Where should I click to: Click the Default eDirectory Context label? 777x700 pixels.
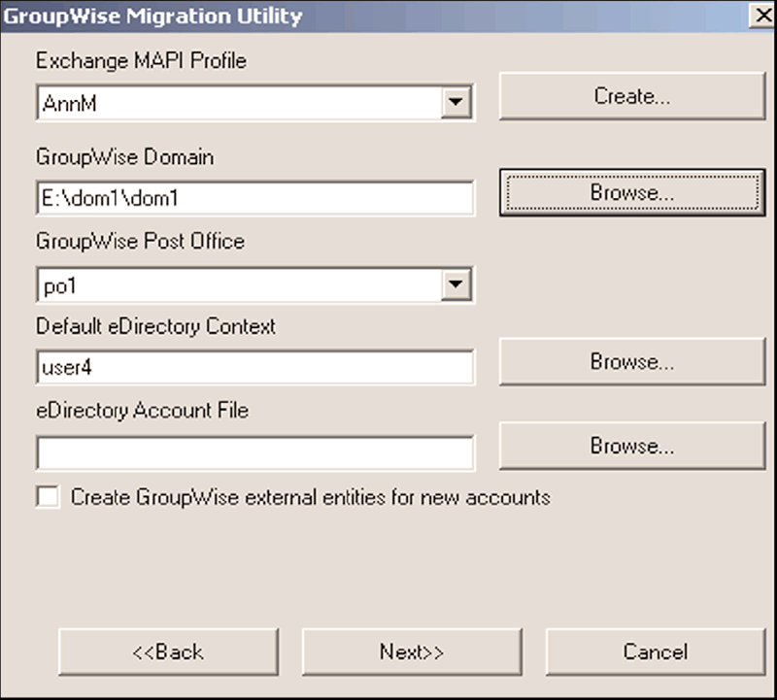155,326
